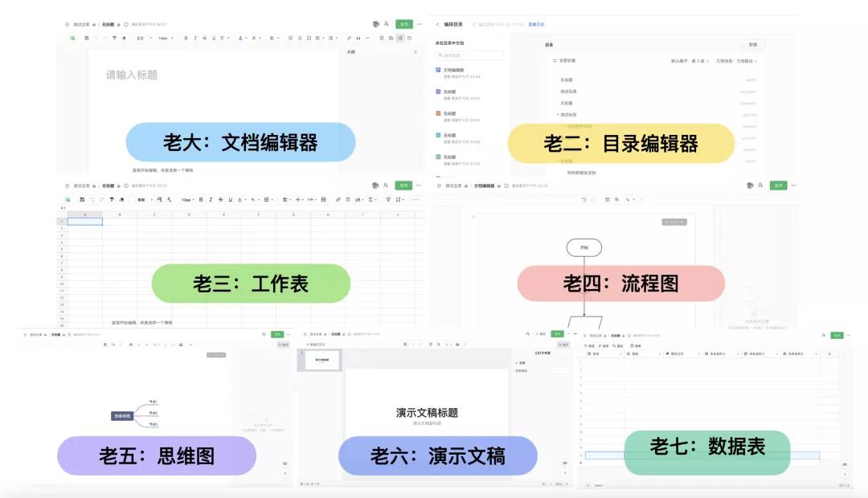Image resolution: width=868 pixels, height=498 pixels.
Task: Close the document editor outline panel
Action: (x=416, y=52)
